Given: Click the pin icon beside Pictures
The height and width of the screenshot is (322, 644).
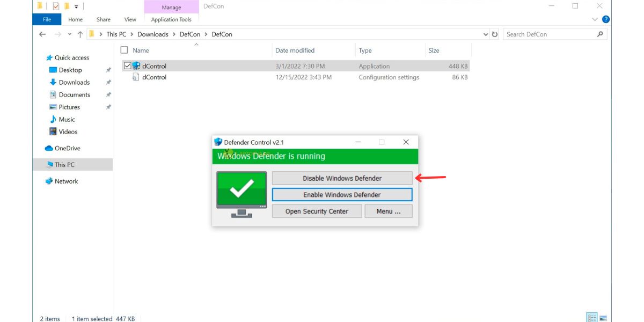Looking at the screenshot, I should 108,107.
